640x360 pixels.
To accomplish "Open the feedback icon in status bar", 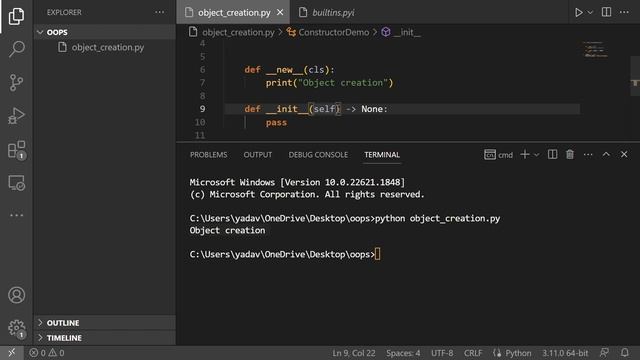I will point(604,353).
